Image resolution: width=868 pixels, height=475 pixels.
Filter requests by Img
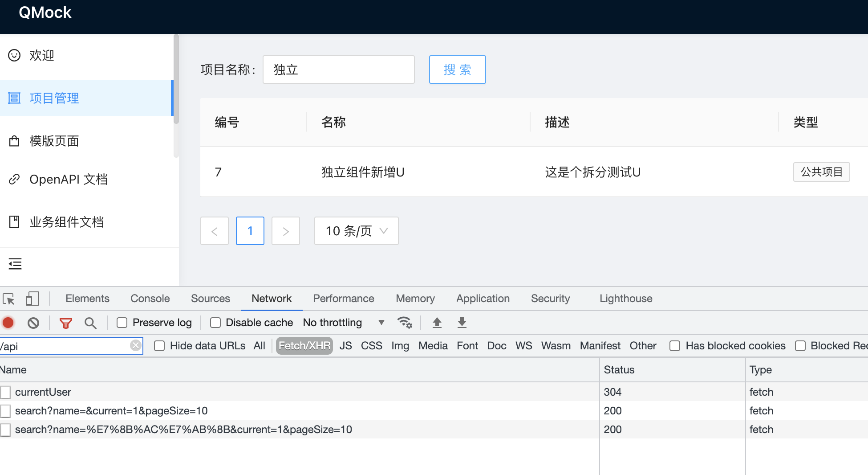coord(400,346)
